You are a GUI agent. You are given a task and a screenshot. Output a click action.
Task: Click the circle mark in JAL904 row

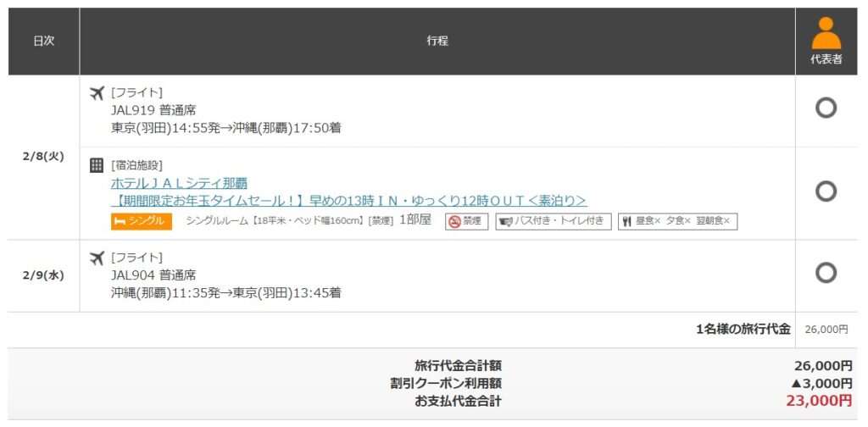(x=826, y=273)
